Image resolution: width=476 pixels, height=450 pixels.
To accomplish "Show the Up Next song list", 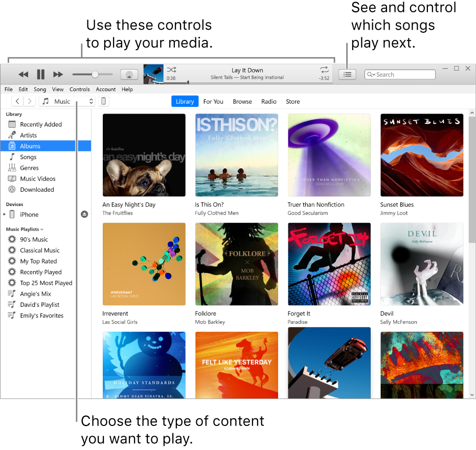I will click(x=348, y=75).
